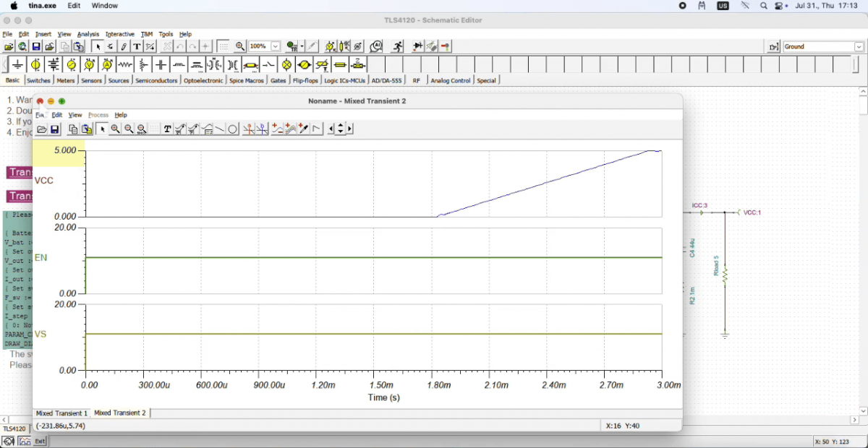The image size is (868, 448).
Task: Insert a ground symbol from component bar
Action: [x=17, y=65]
